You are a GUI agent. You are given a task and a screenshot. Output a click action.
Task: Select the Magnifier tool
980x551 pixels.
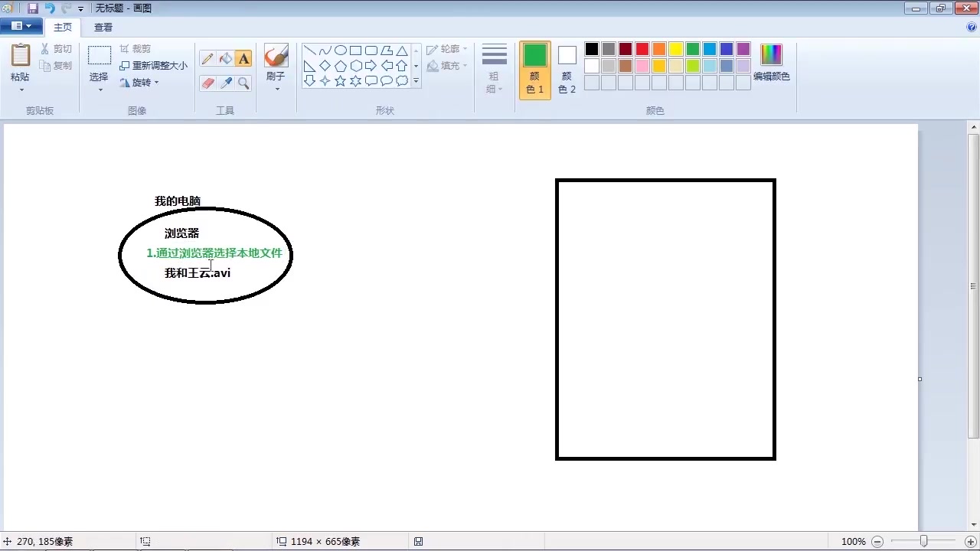point(243,83)
